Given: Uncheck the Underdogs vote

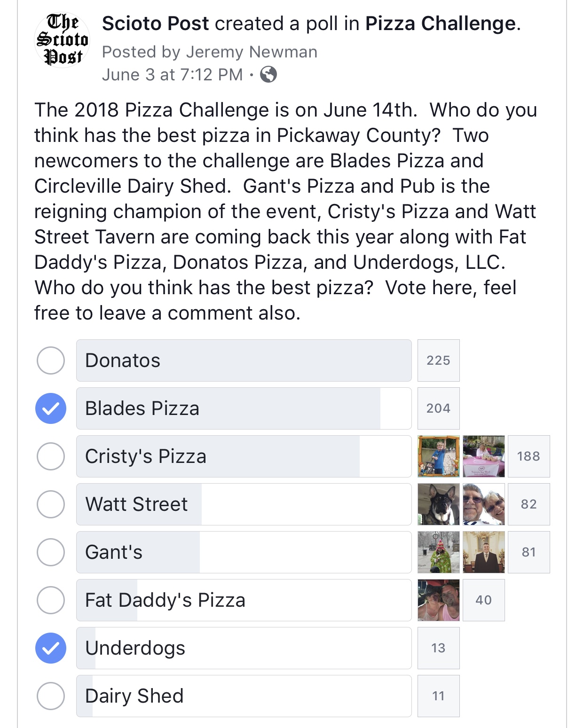Looking at the screenshot, I should pyautogui.click(x=51, y=648).
